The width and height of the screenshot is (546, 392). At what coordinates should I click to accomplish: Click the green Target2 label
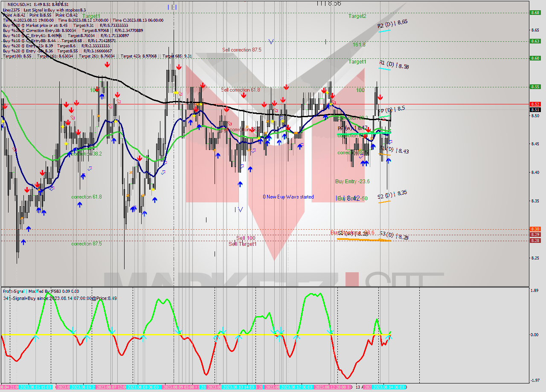pos(357,16)
